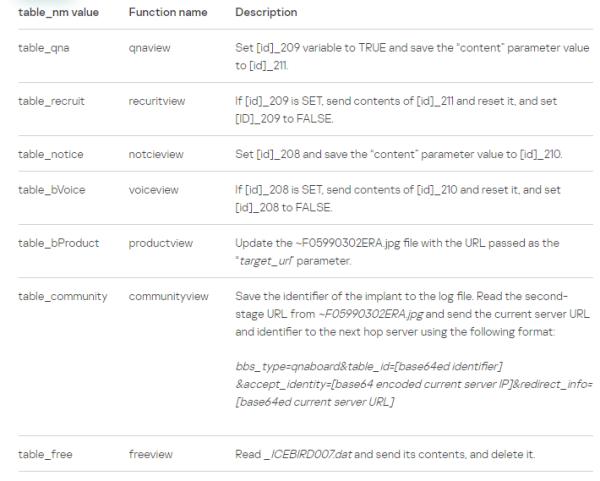Click the freeview function name
The height and width of the screenshot is (481, 600).
pyautogui.click(x=151, y=455)
